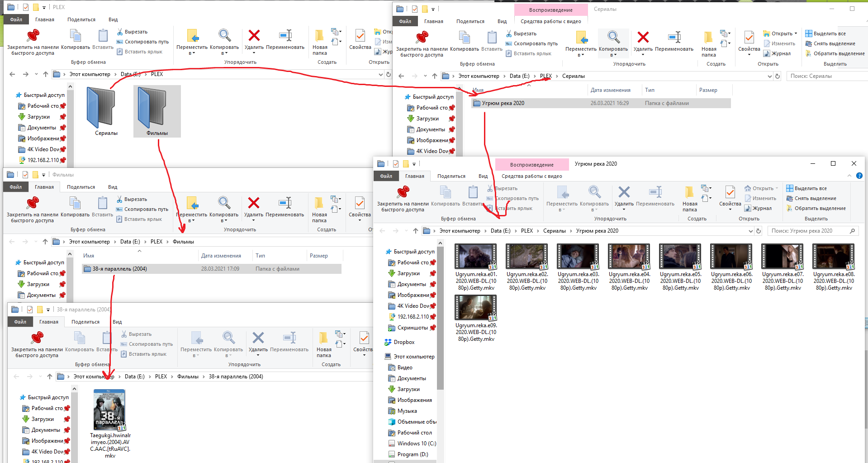This screenshot has width=868, height=463.
Task: Click the navigation pane scrollbar in Угрюм река 2020
Action: 440,317
